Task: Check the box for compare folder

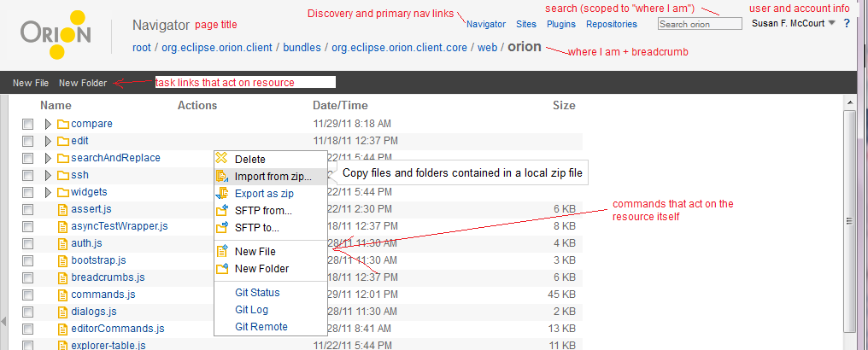Action: (27, 125)
